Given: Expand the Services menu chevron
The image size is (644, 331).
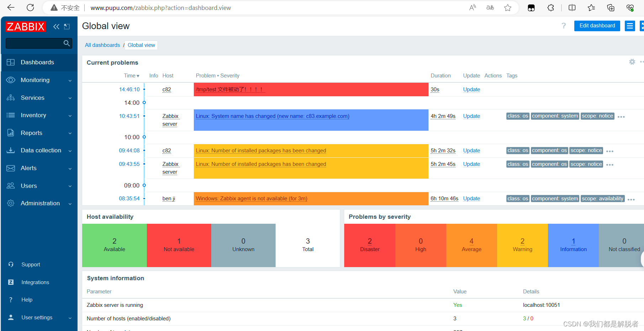Looking at the screenshot, I should coord(70,98).
